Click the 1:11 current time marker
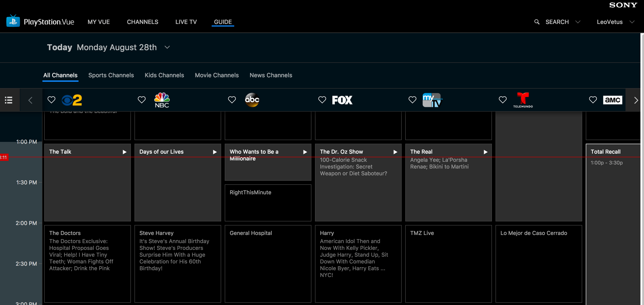The image size is (644, 305). click(4, 157)
